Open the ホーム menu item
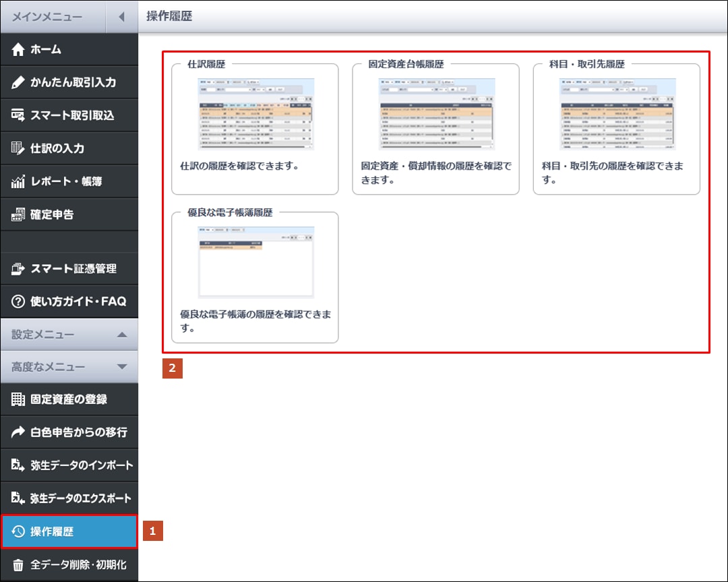The height and width of the screenshot is (582, 728). [69, 49]
